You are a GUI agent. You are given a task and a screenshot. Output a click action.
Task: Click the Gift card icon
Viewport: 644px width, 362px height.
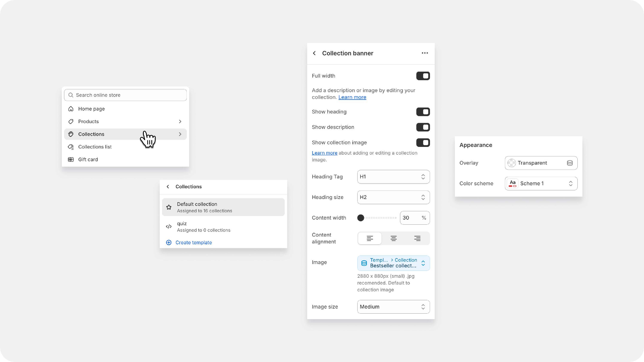(71, 159)
